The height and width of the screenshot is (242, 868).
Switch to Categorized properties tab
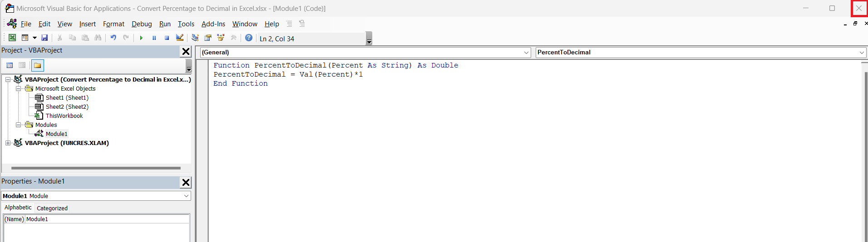pos(52,208)
